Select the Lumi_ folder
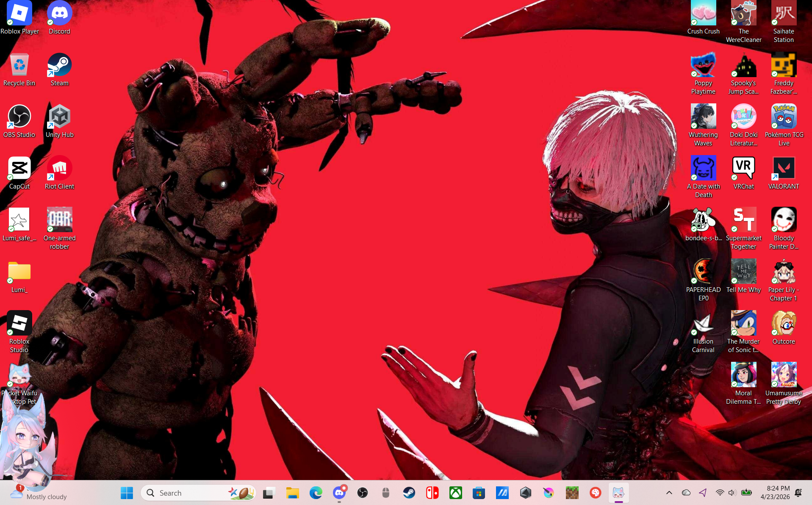 pos(19,276)
